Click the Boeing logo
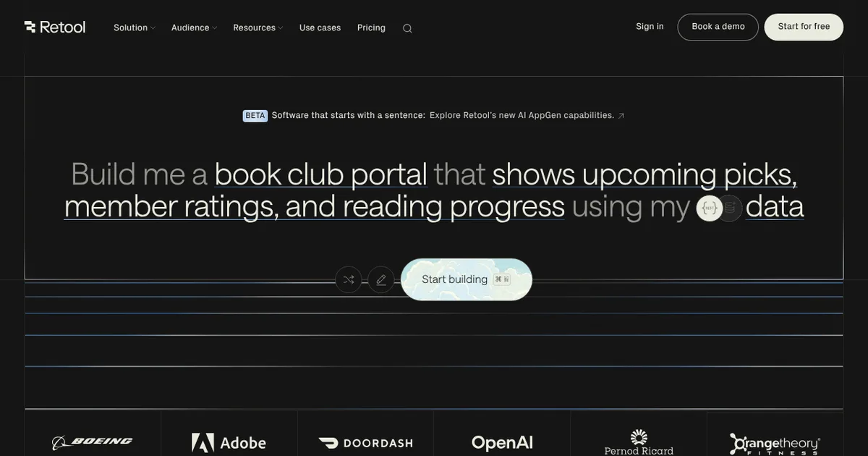The width and height of the screenshot is (868, 456). pyautogui.click(x=93, y=442)
